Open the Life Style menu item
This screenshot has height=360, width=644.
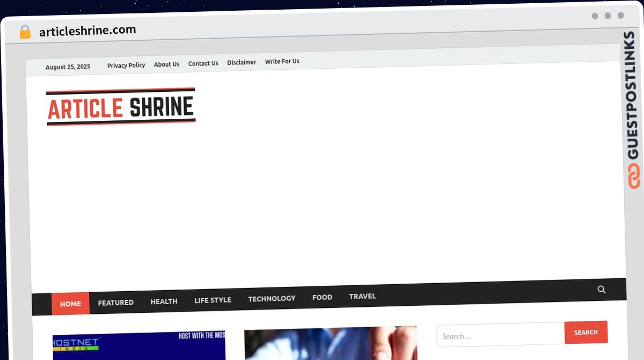click(x=213, y=300)
